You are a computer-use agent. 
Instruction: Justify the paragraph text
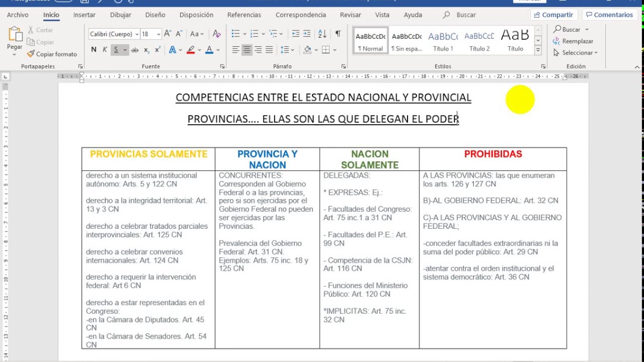click(x=269, y=50)
